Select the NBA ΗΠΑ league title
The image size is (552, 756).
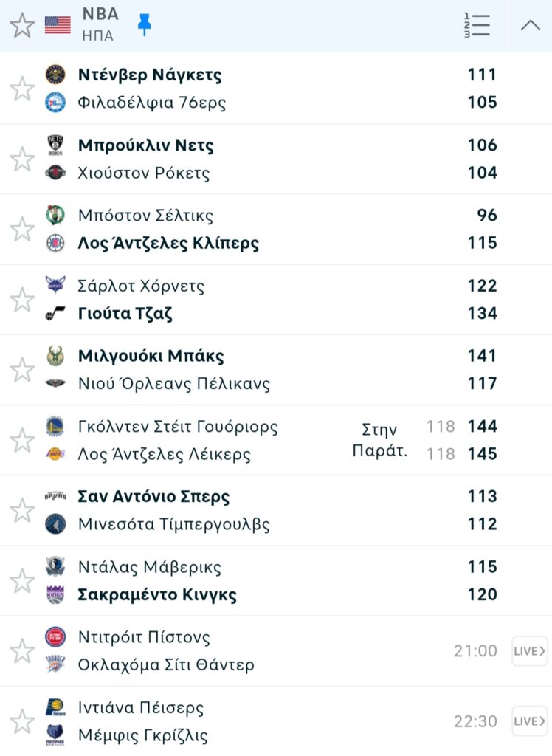pyautogui.click(x=99, y=25)
